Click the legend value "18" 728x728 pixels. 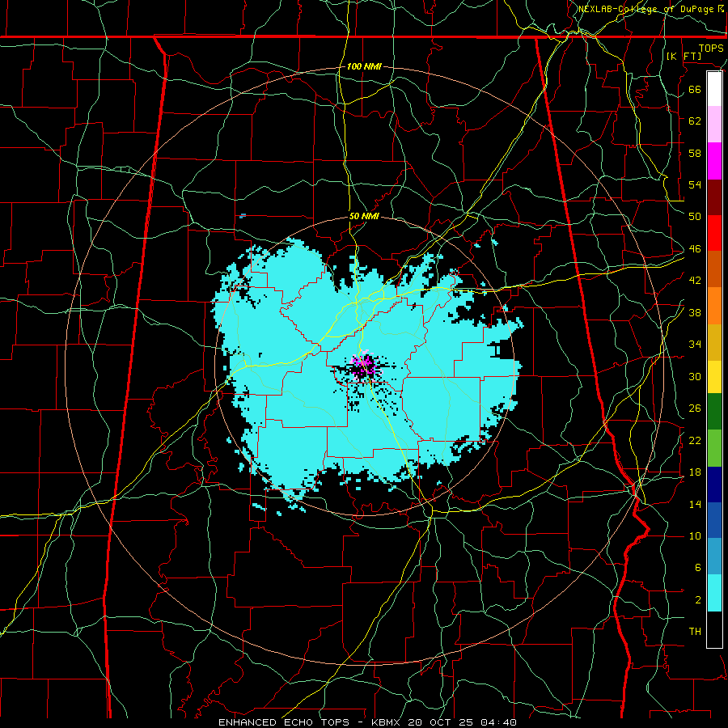(x=695, y=472)
